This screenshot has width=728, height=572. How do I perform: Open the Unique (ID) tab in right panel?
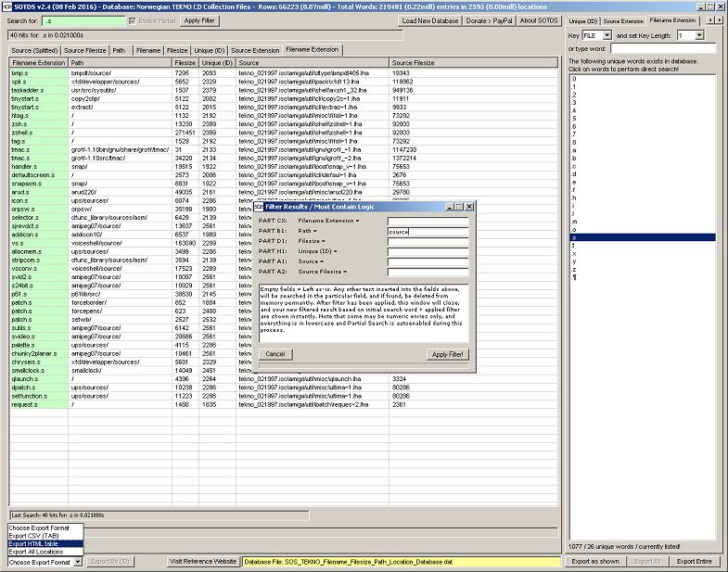tap(582, 20)
